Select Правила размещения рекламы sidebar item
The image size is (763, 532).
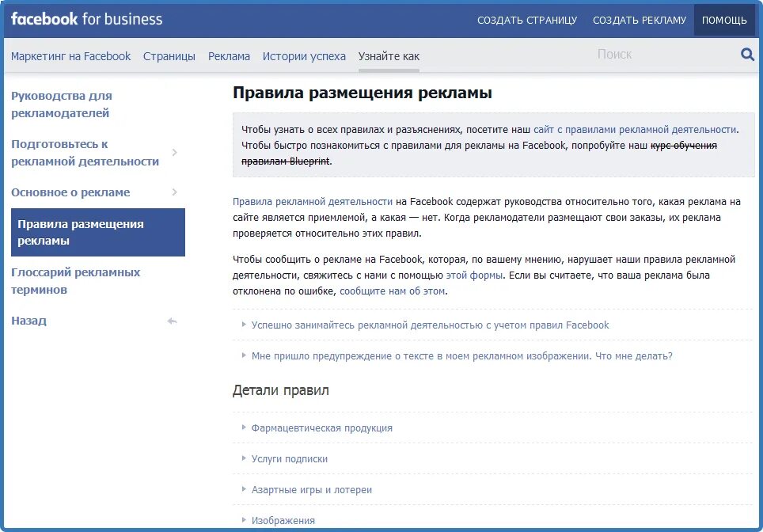click(x=98, y=232)
